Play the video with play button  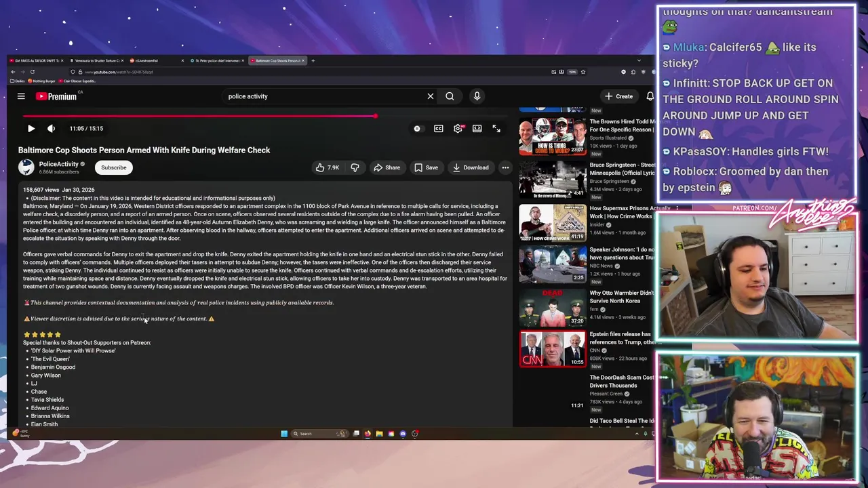pyautogui.click(x=31, y=128)
